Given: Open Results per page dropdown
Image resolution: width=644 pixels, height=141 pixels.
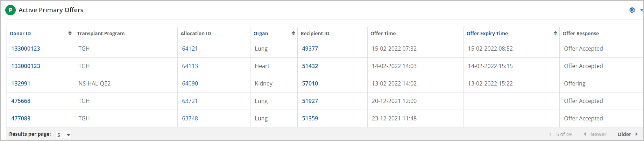Looking at the screenshot, I should (64, 135).
